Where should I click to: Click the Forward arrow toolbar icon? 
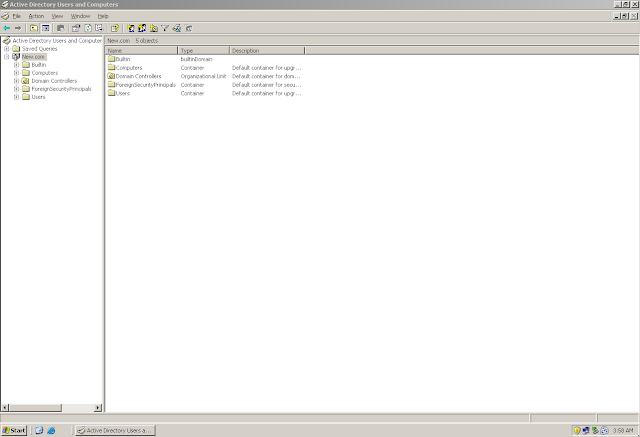click(x=18, y=28)
